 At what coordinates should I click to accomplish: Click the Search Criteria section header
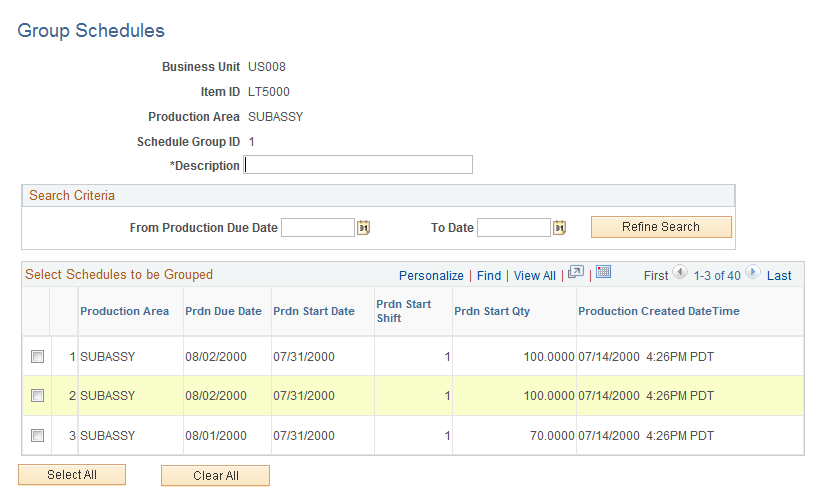click(72, 195)
